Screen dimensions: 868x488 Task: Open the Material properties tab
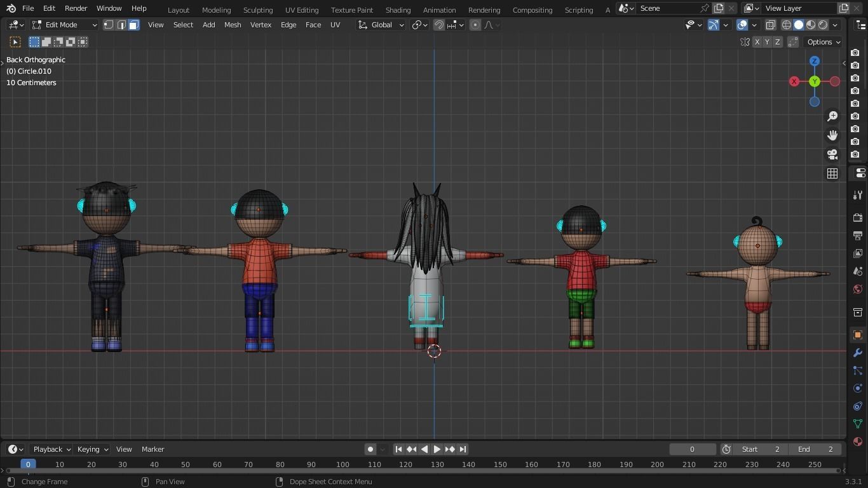point(858,442)
